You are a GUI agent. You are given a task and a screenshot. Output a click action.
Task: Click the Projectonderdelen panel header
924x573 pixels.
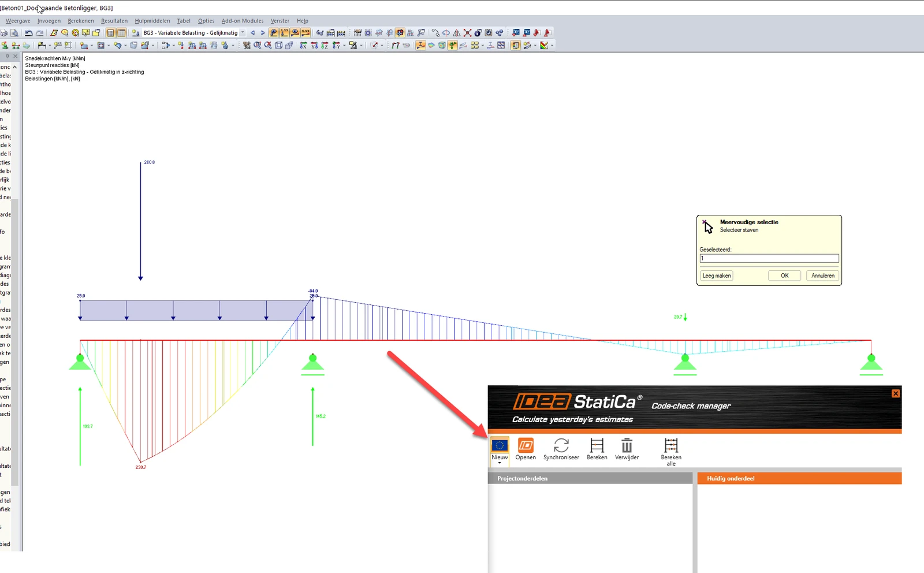click(590, 478)
